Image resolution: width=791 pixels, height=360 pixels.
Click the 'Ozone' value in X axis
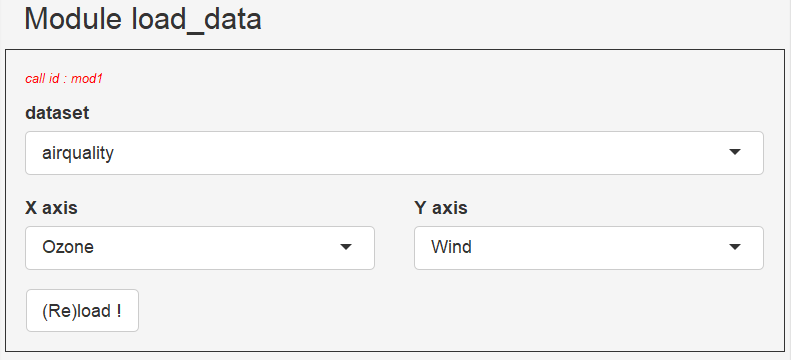68,247
